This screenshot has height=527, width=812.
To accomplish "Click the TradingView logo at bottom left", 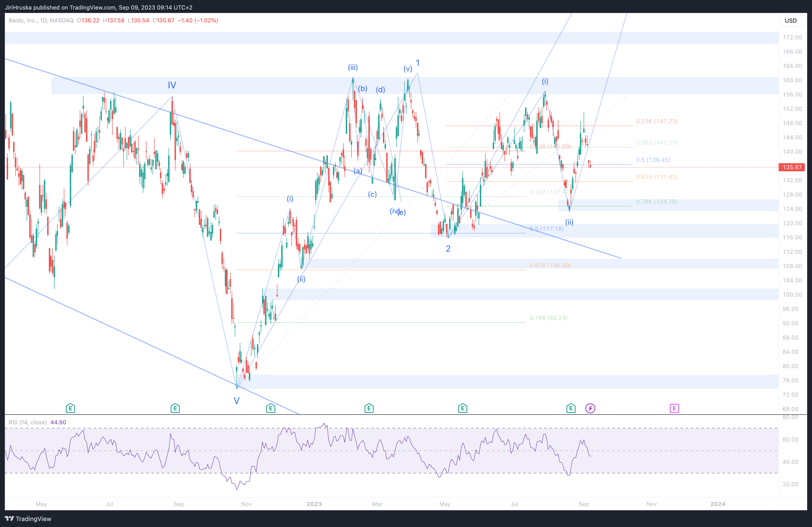I will [x=28, y=518].
